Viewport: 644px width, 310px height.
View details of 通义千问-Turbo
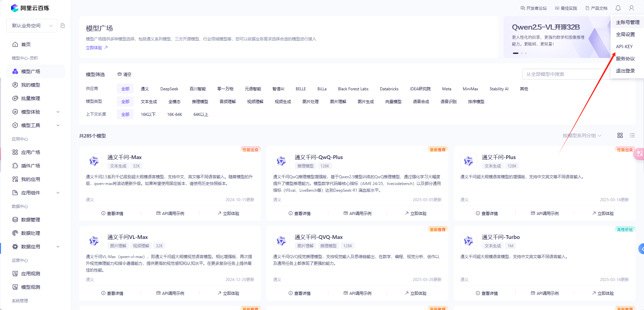pos(487,293)
